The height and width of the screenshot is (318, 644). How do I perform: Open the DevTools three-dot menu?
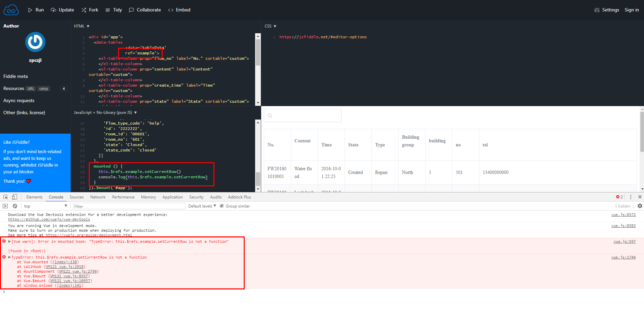click(x=631, y=197)
